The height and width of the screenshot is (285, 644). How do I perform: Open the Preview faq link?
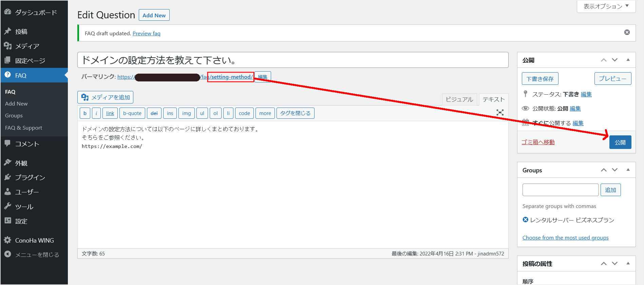146,33
